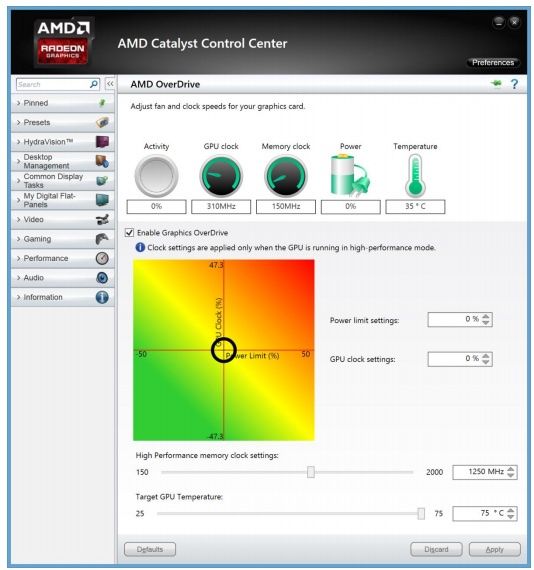The height and width of the screenshot is (570, 534).
Task: Open help via the question mark icon
Action: click(x=514, y=84)
